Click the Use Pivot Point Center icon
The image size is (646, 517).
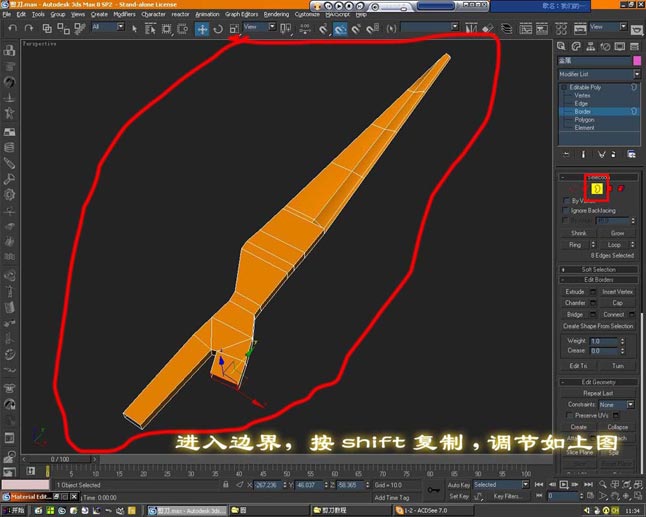(x=286, y=28)
